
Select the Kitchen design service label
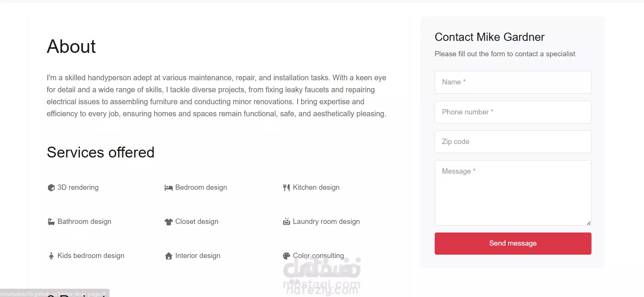click(316, 187)
